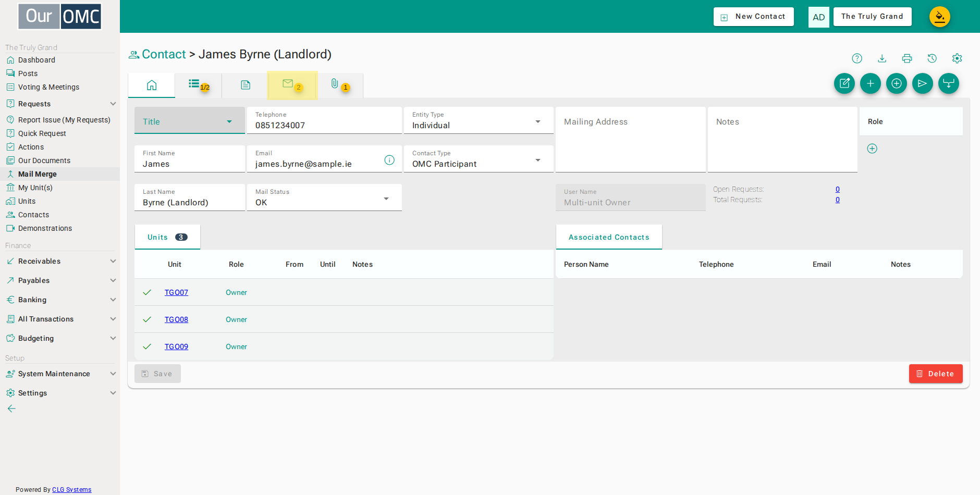Open the history clock icon
Viewport: 980px width, 495px height.
[932, 58]
